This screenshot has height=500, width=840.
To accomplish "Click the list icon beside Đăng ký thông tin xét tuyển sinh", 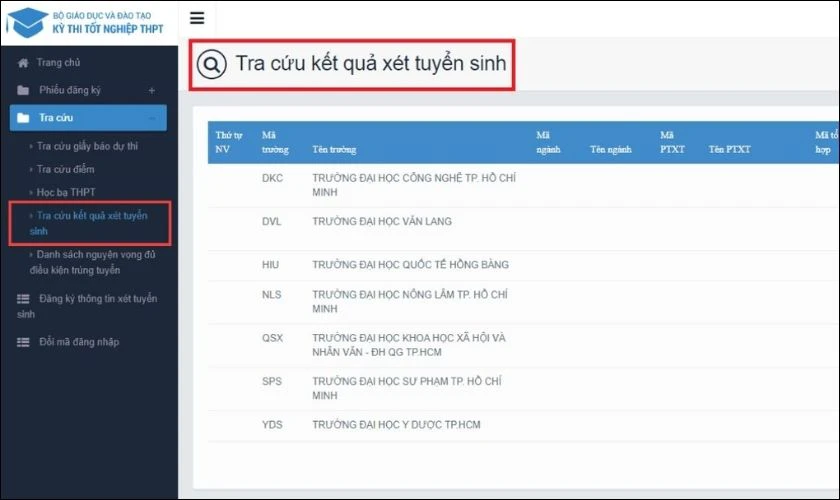I will click(x=23, y=299).
